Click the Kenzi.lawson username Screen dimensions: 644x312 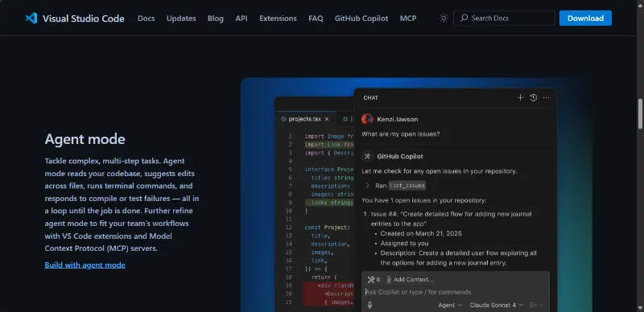coord(398,119)
